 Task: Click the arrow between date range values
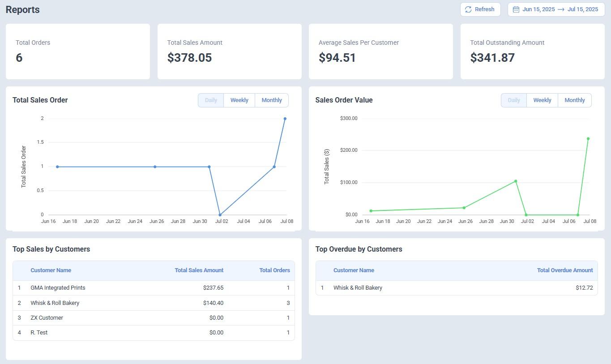tap(561, 9)
